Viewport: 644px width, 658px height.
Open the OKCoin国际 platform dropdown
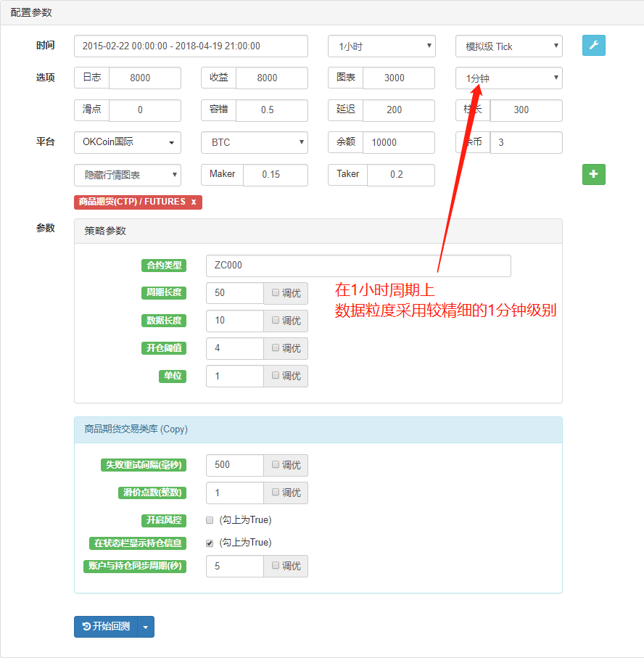(127, 142)
